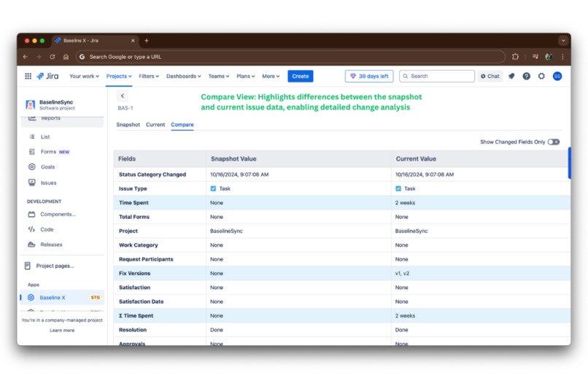Click the table vertical scrollbar
588x392 pixels.
(569, 164)
